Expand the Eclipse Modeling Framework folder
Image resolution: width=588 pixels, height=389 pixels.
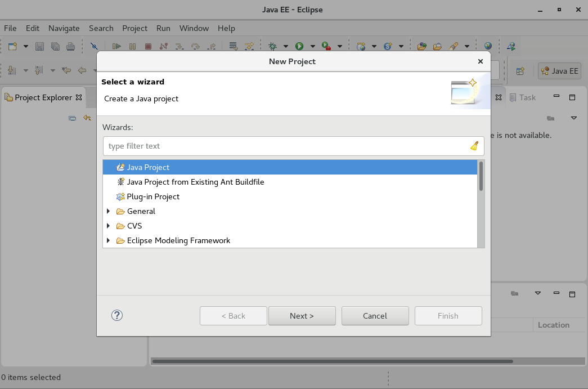coord(109,240)
